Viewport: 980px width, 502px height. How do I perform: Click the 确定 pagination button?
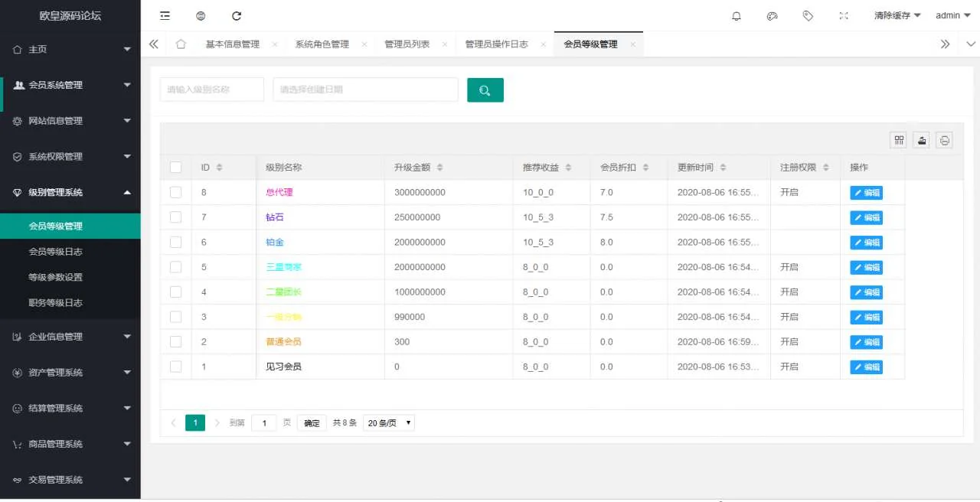312,423
